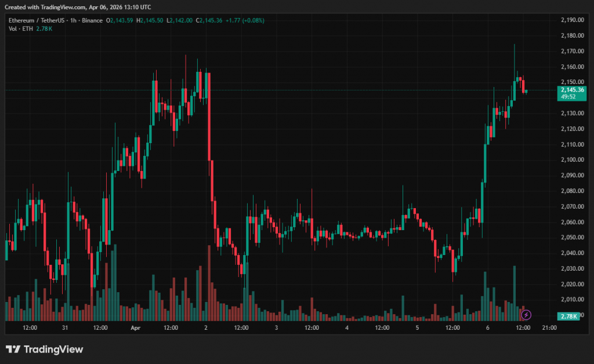Select the Vol · ETH indicator label
This screenshot has width=594, height=364.
tap(20, 28)
